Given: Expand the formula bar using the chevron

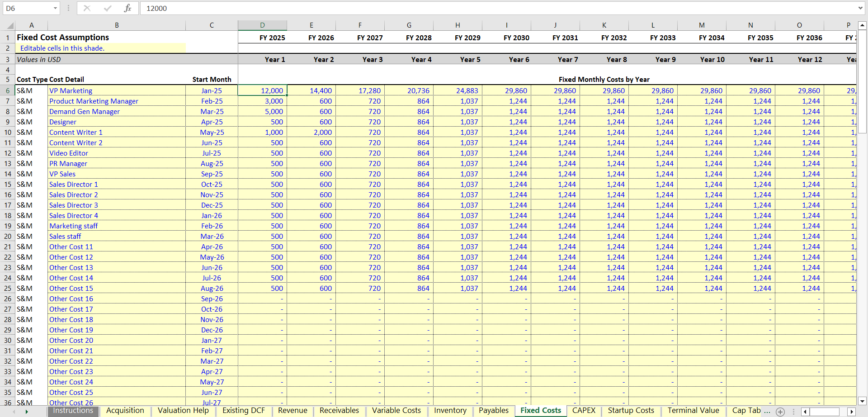Looking at the screenshot, I should coord(861,8).
